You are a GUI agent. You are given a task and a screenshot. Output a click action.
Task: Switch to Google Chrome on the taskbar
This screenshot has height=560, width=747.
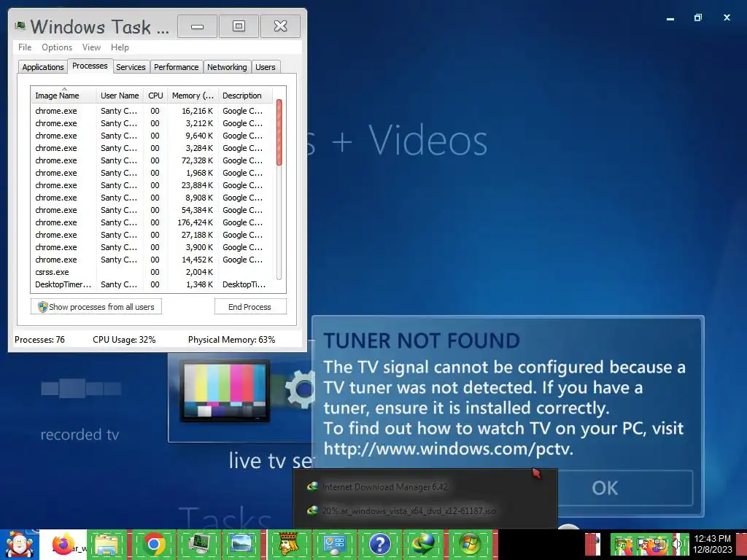tap(153, 544)
